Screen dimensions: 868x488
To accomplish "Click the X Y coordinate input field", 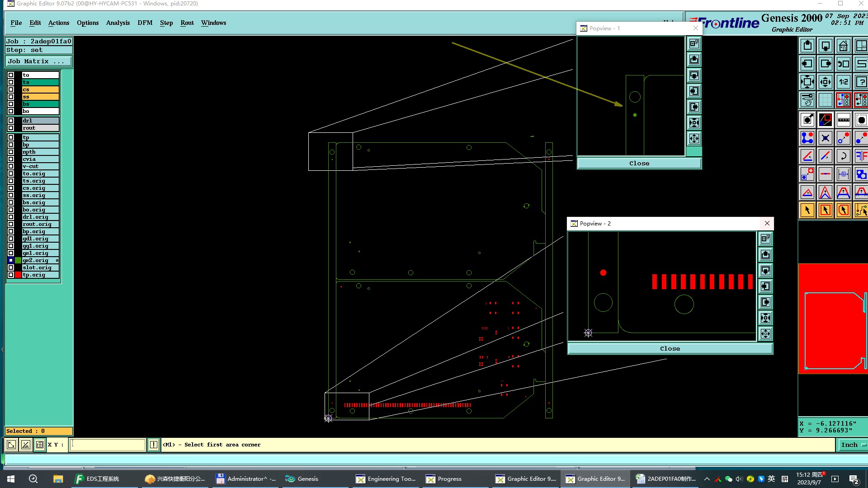I will click(108, 445).
